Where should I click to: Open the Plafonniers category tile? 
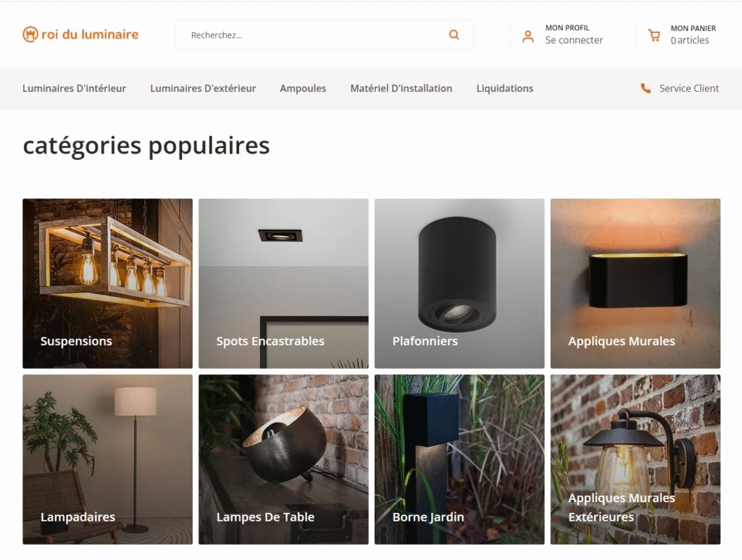pos(459,283)
